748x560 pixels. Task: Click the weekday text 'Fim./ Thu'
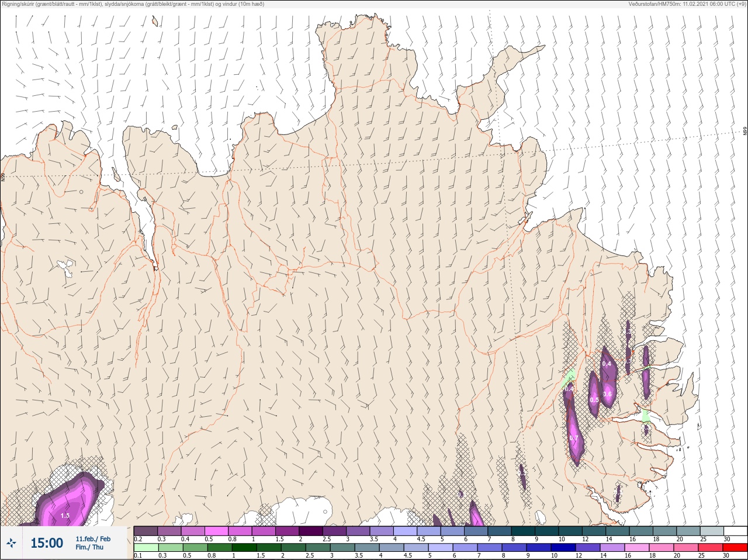(89, 547)
